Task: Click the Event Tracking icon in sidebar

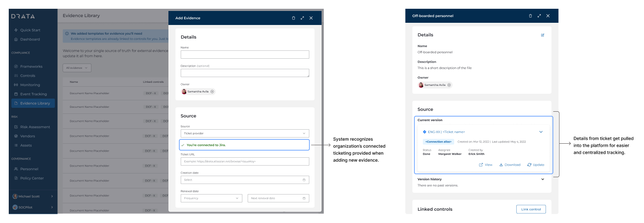Action: (x=16, y=94)
